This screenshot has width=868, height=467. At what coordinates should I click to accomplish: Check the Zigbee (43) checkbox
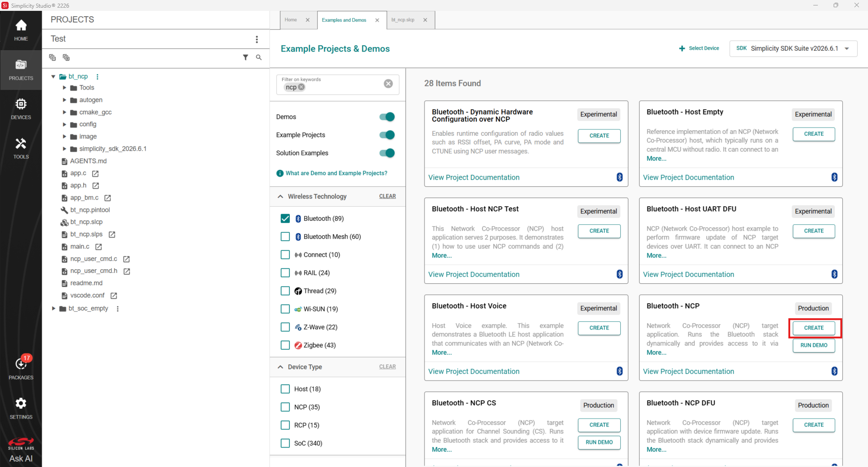pyautogui.click(x=285, y=345)
